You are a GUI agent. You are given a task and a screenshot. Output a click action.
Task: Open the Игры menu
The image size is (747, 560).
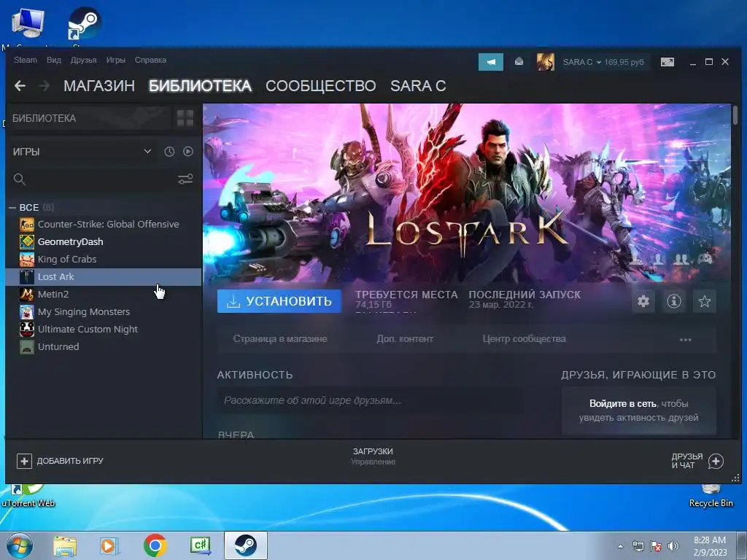coord(116,60)
